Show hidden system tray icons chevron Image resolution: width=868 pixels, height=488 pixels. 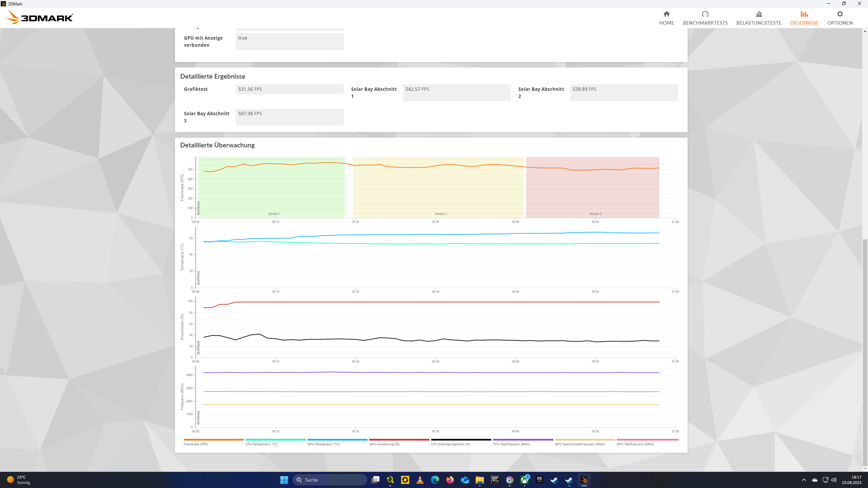804,480
